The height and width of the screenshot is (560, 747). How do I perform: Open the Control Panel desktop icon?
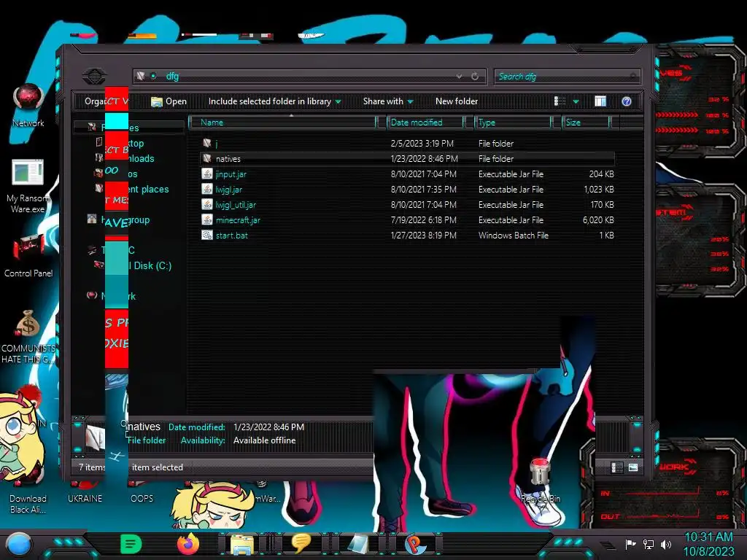tap(28, 256)
